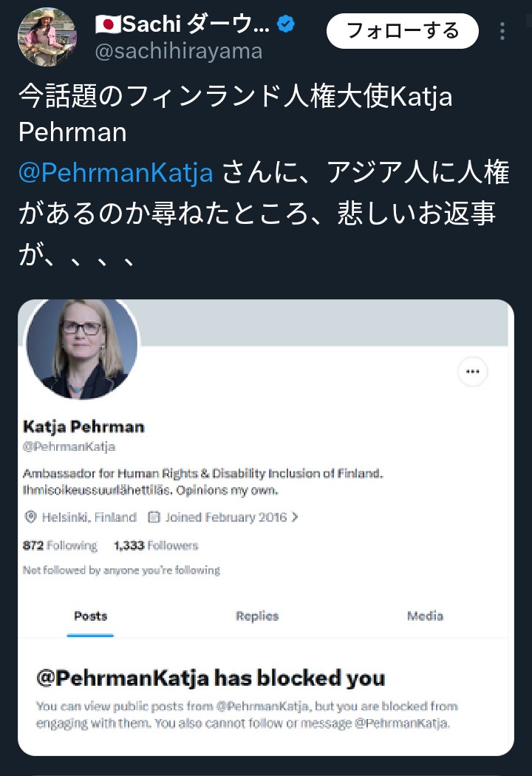Click the calendar icon beside Joined date

154,517
